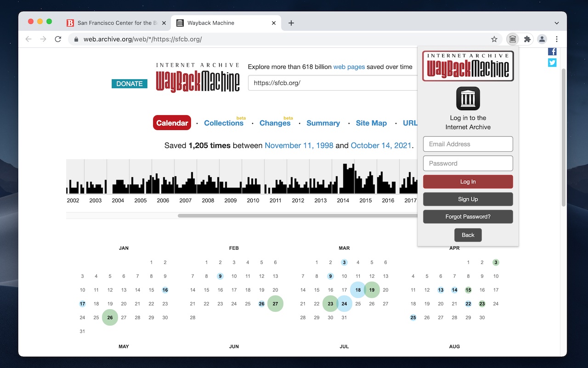Expand the tab list chevron

coord(556,23)
